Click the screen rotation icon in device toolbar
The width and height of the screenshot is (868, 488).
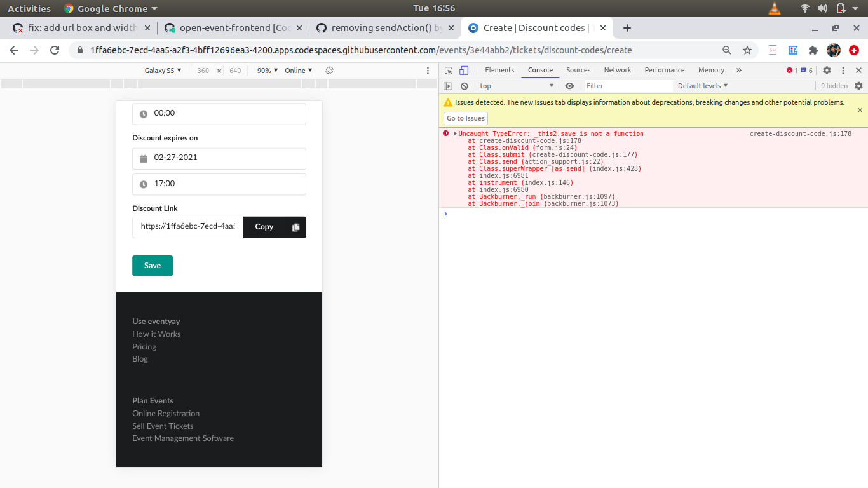[329, 71]
